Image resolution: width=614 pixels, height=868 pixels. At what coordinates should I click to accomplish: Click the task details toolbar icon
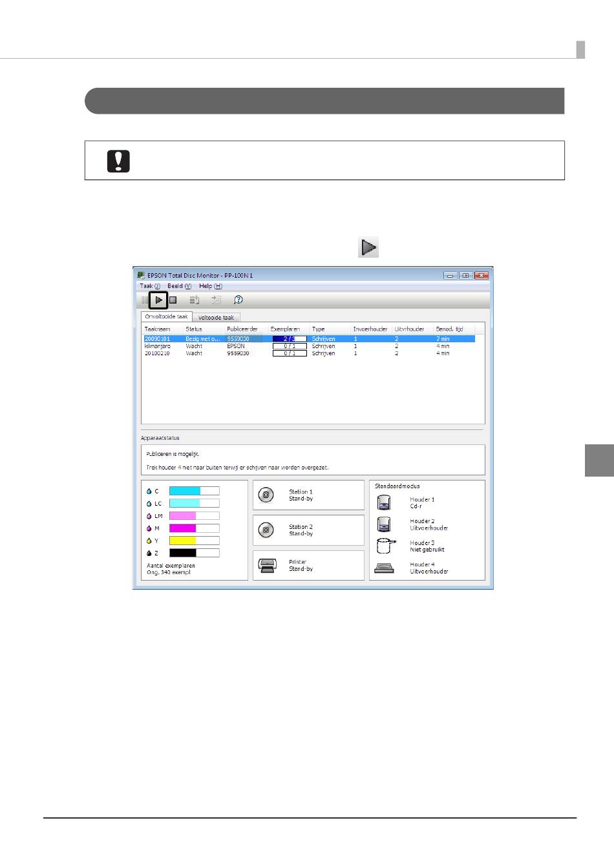(x=216, y=300)
